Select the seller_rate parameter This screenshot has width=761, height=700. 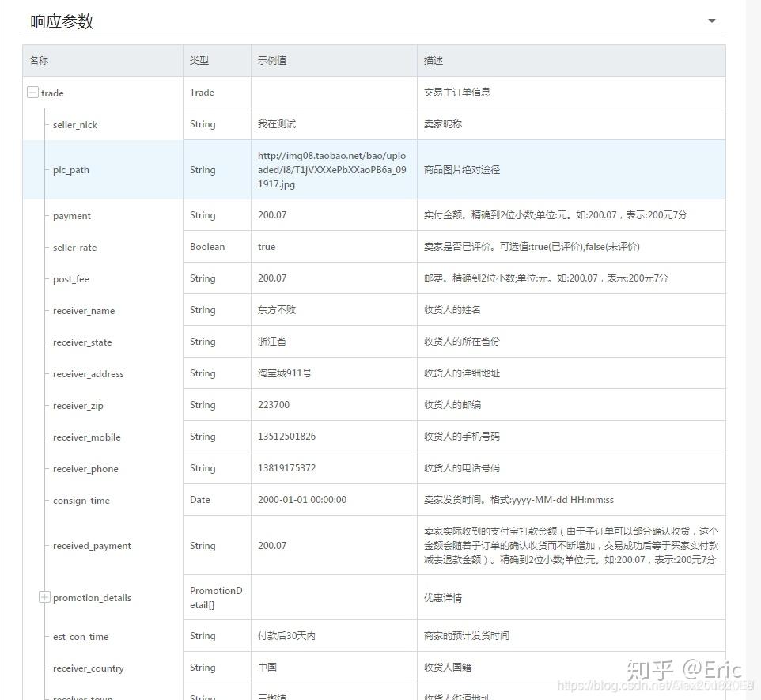click(x=74, y=247)
